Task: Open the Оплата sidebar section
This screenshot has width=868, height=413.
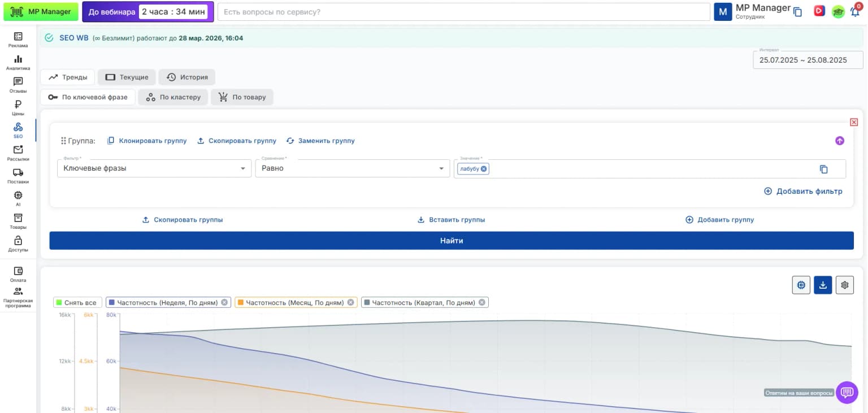Action: [x=18, y=274]
